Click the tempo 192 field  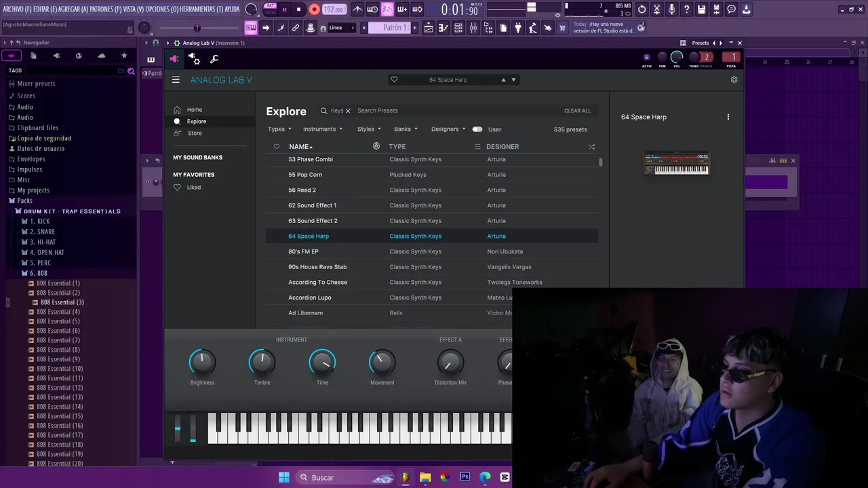334,9
